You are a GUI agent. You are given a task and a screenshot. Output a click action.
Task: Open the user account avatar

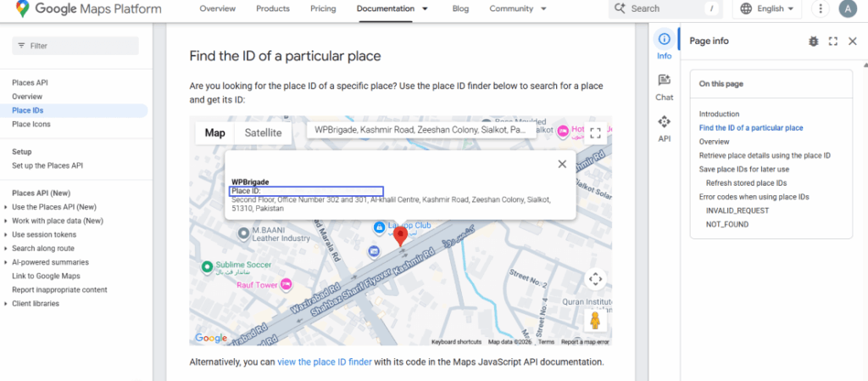pos(848,8)
